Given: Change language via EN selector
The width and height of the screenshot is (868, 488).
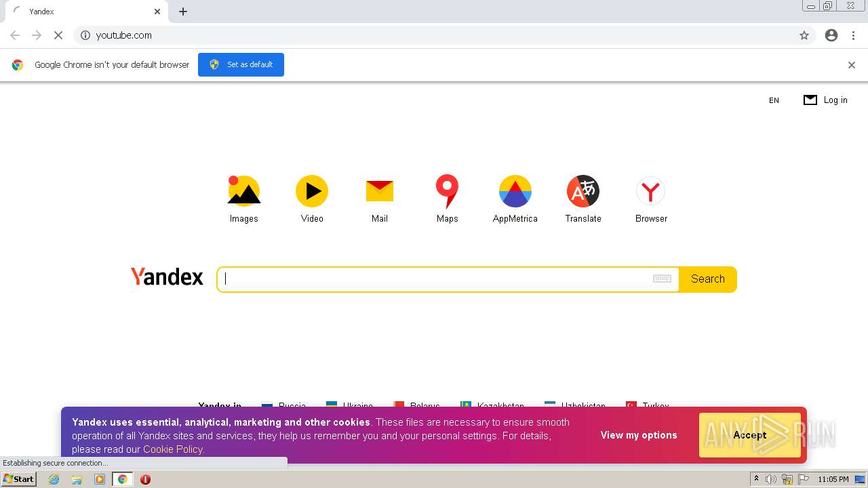Looking at the screenshot, I should pos(774,100).
